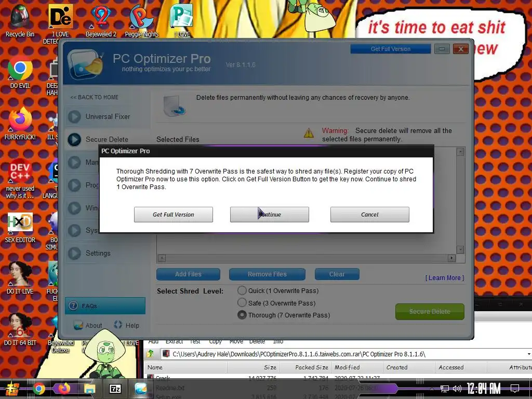
Task: Click the PC Optimizer Pro logo icon
Action: [85, 64]
